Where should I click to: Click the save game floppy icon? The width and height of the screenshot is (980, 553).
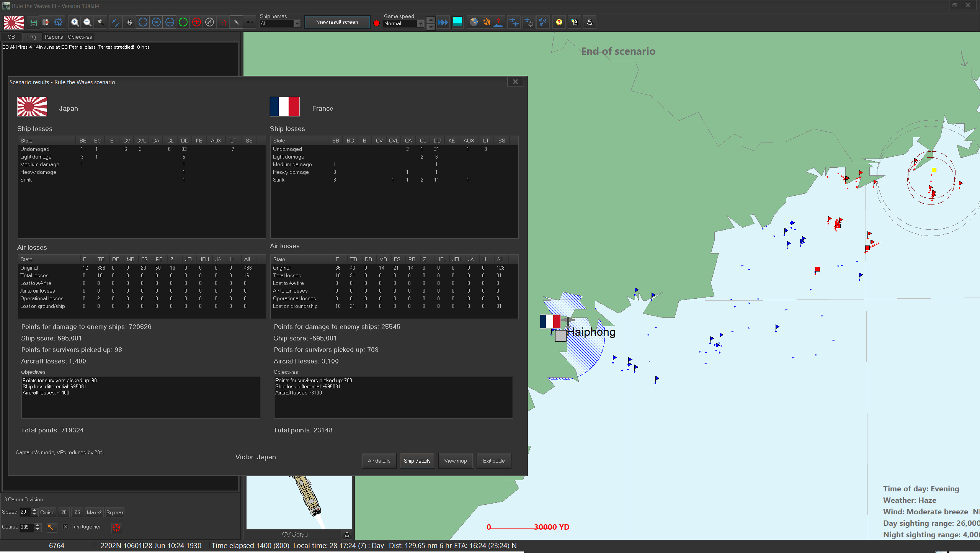(34, 23)
